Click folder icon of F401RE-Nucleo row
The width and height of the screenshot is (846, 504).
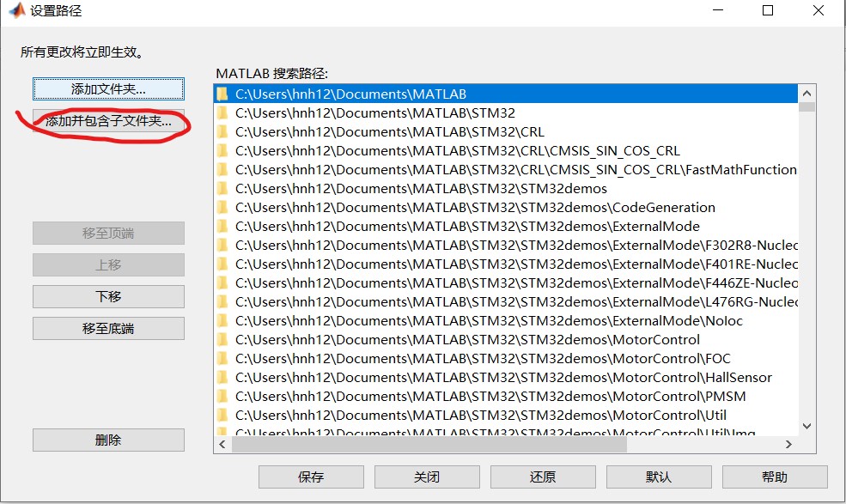[222, 264]
